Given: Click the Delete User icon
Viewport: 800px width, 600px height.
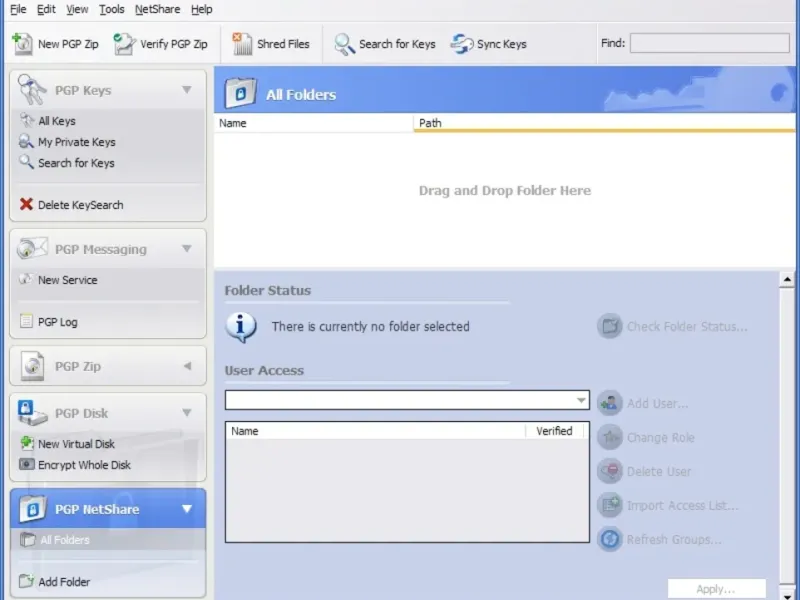Looking at the screenshot, I should click(x=610, y=471).
